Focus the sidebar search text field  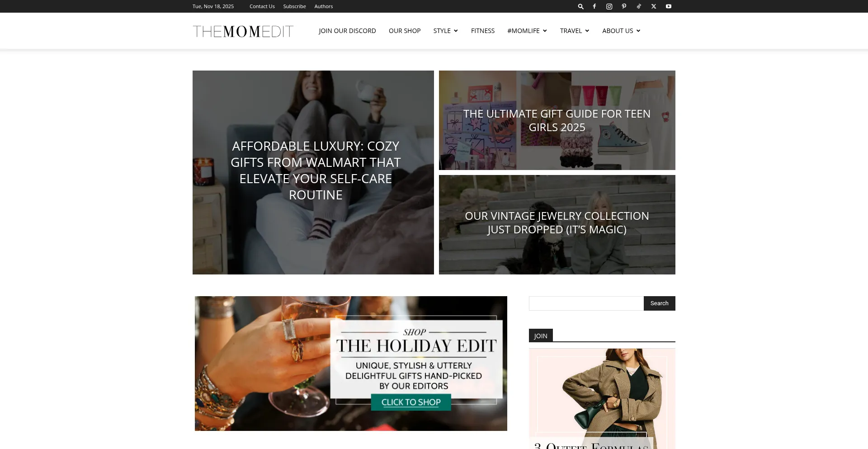pyautogui.click(x=586, y=303)
